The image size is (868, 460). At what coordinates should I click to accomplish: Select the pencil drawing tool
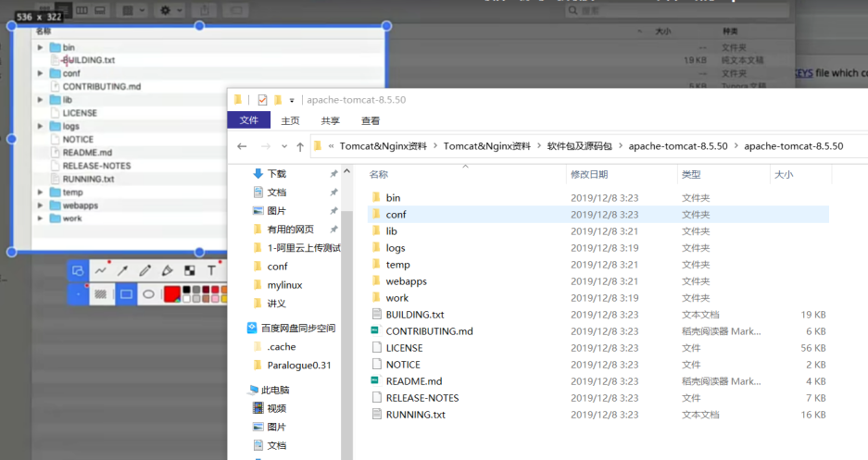145,270
